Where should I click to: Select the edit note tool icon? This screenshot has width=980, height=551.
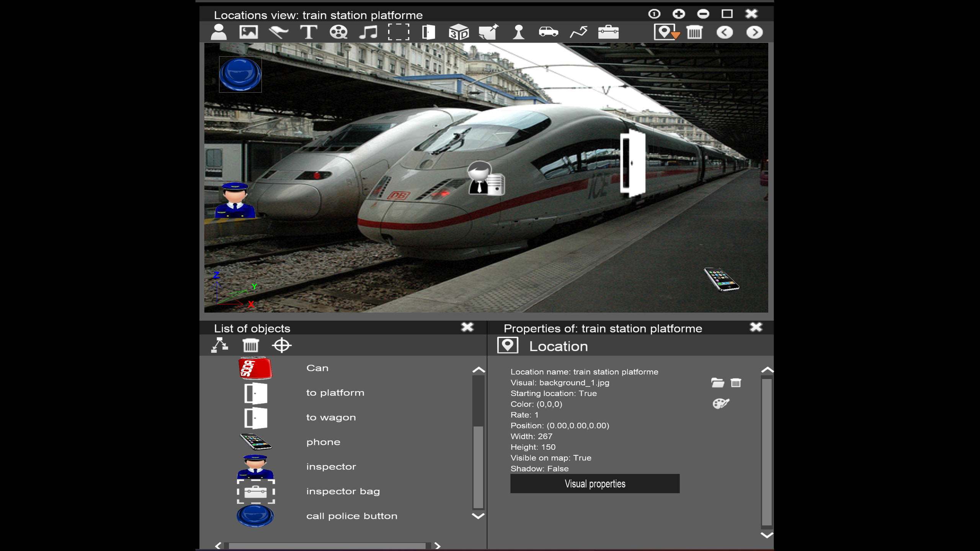tap(488, 32)
